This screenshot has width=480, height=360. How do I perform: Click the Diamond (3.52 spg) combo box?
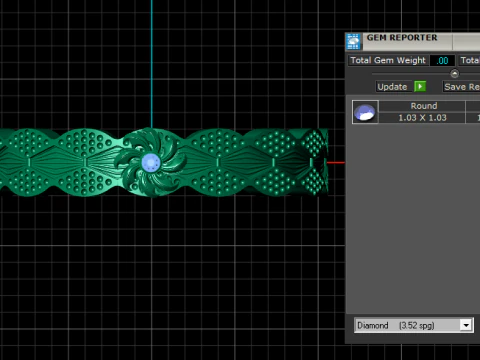pos(414,325)
